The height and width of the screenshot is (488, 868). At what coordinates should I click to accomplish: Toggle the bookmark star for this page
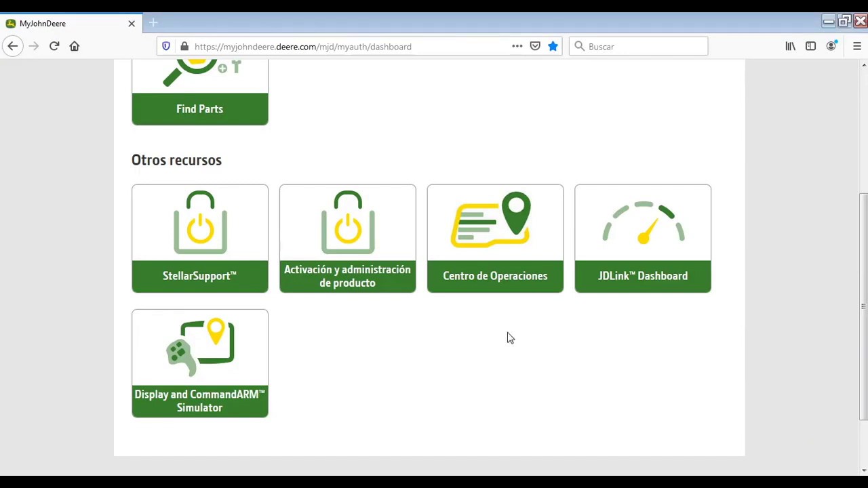pos(553,46)
